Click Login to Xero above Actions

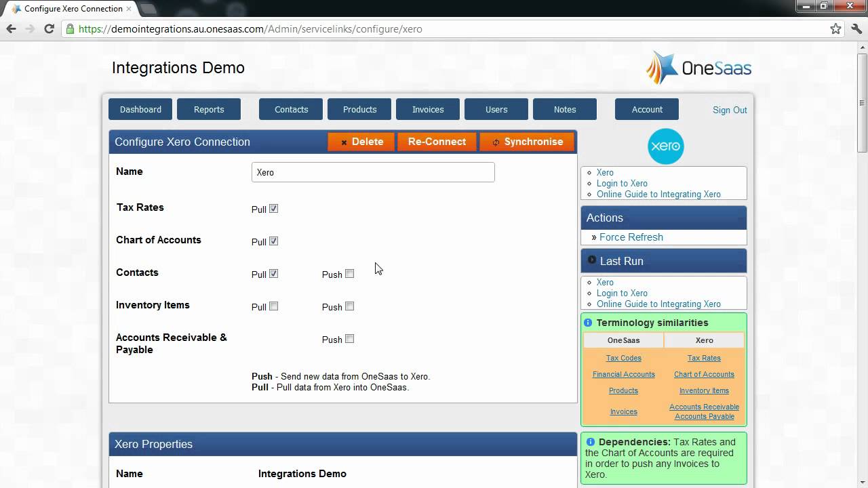pyautogui.click(x=622, y=183)
